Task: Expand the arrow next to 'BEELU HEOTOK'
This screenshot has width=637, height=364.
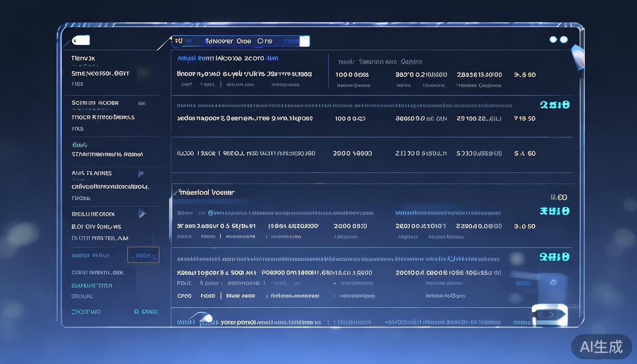Action: click(x=142, y=214)
